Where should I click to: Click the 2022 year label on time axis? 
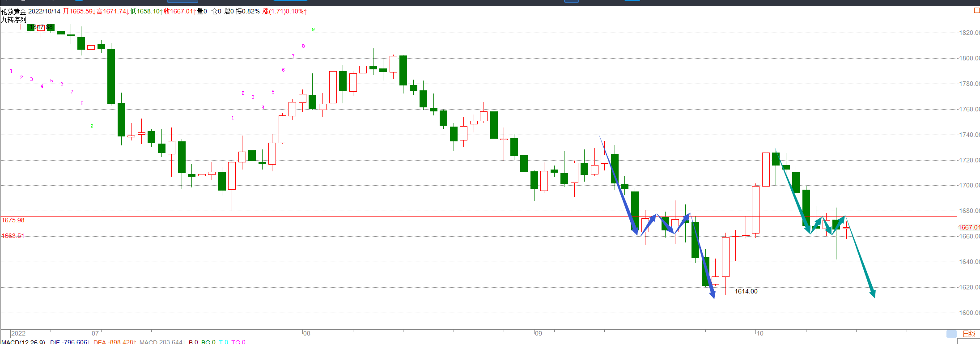point(18,333)
